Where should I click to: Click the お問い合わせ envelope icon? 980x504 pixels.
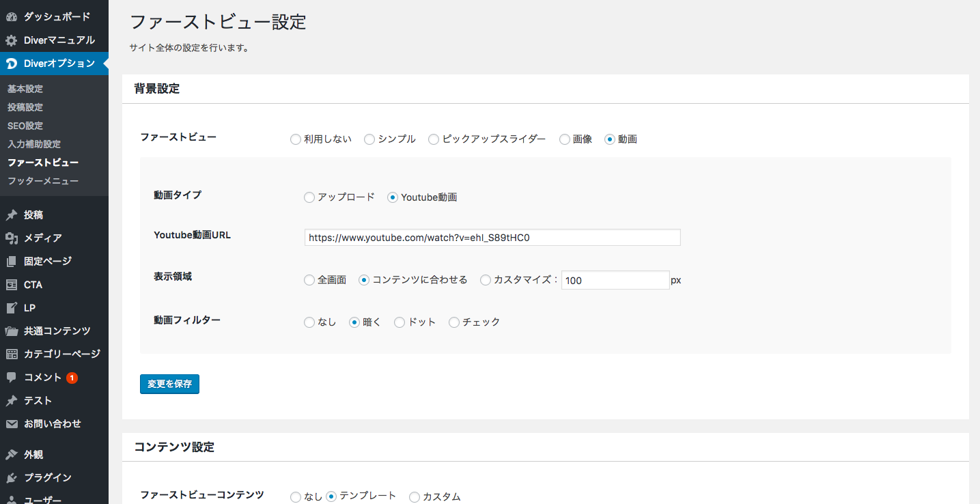(12, 424)
